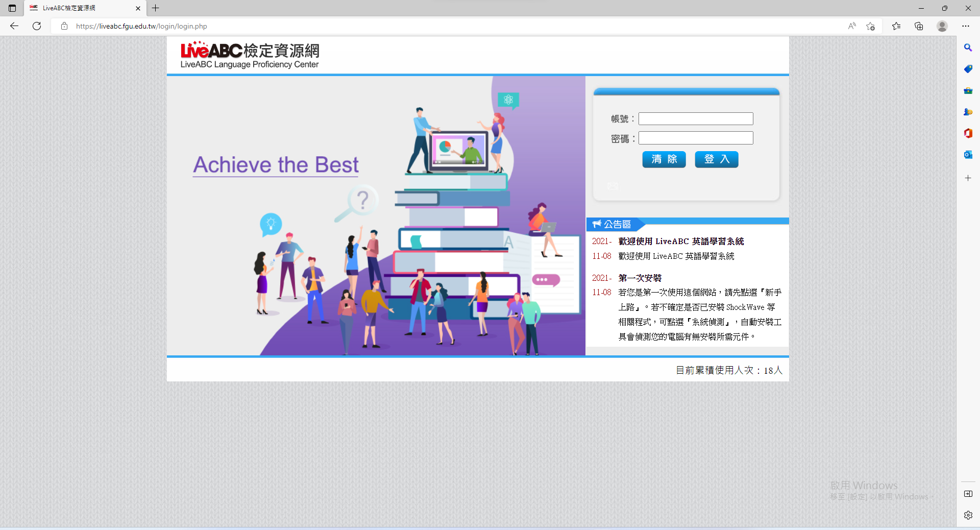Image resolution: width=980 pixels, height=530 pixels.
Task: View site info via padlock icon
Action: coord(64,26)
